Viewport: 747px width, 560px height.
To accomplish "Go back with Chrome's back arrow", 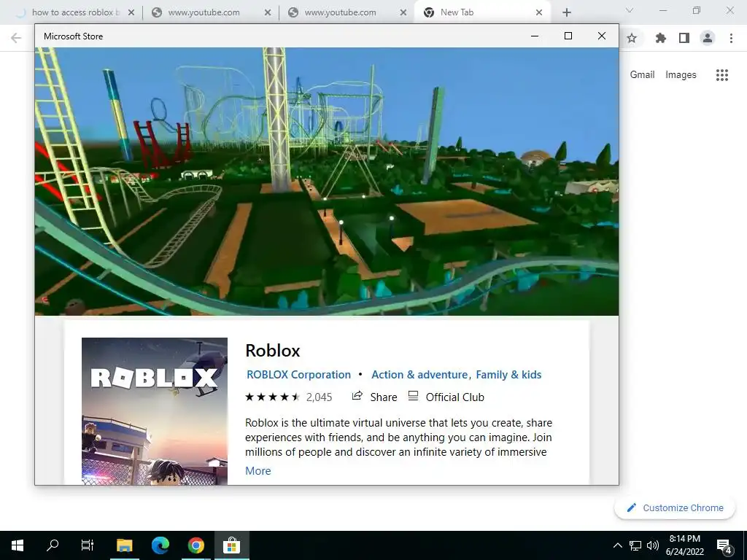I will tap(16, 38).
